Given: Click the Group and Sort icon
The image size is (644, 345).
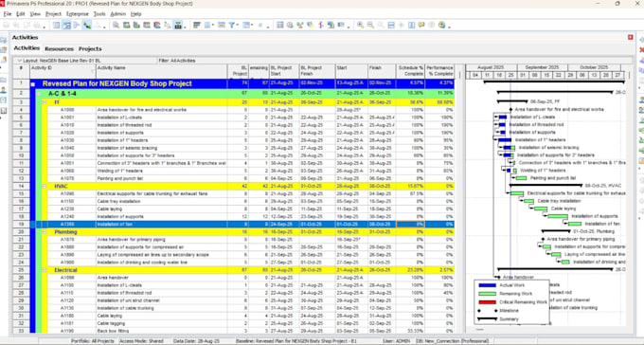Looking at the screenshot, I should 246,26.
